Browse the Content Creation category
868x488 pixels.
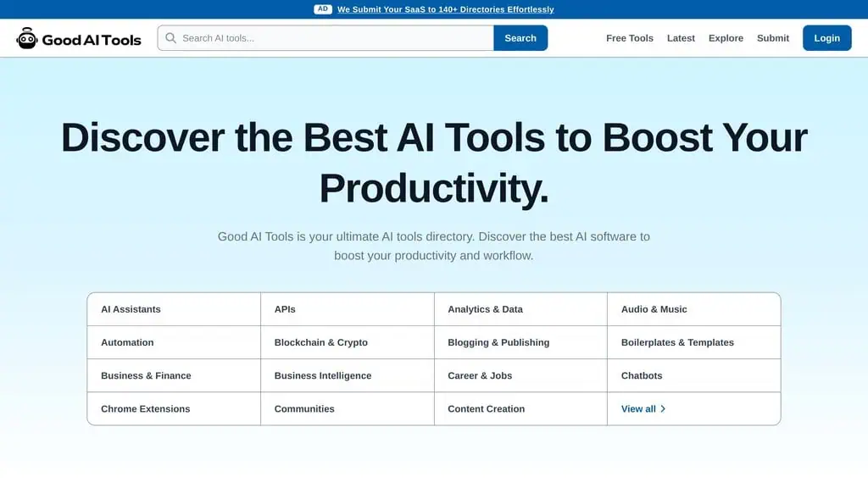click(520, 409)
